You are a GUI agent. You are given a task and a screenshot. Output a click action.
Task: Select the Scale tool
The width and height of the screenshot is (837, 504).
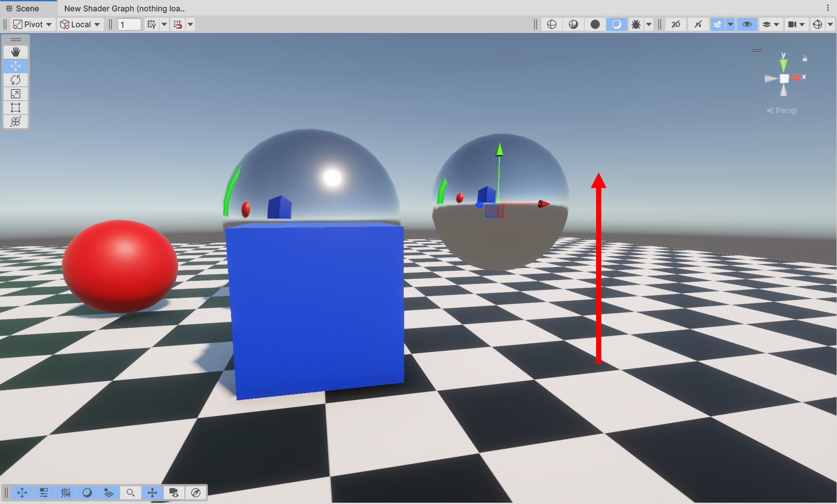(x=16, y=94)
